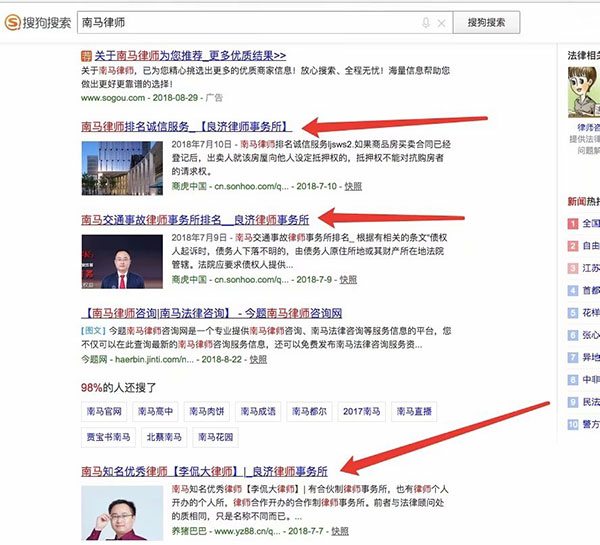600x545 pixels.
Task: Select related search 南马官网
Action: (x=104, y=412)
